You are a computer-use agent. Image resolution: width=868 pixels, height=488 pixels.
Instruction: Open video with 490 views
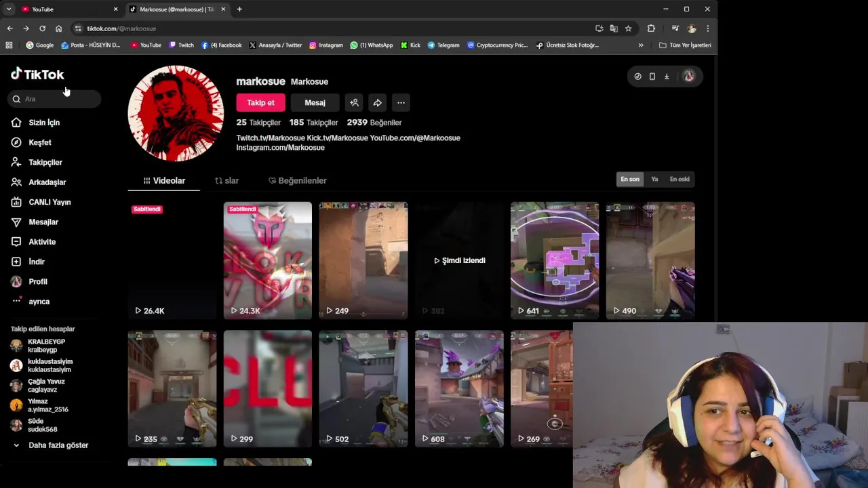pos(650,260)
